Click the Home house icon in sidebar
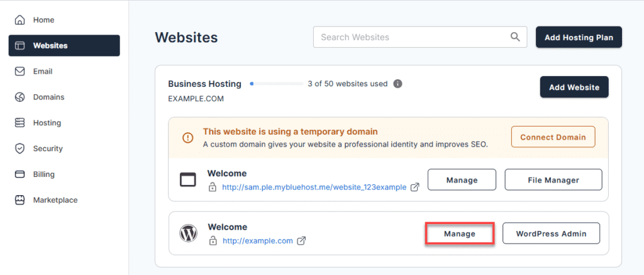 (x=19, y=20)
